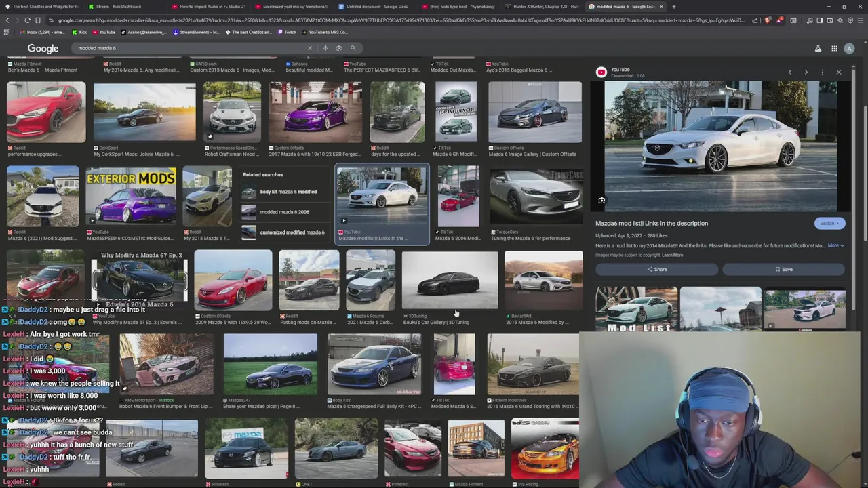This screenshot has height=488, width=868.
Task: Open the StreamElements bookmark
Action: click(x=197, y=32)
